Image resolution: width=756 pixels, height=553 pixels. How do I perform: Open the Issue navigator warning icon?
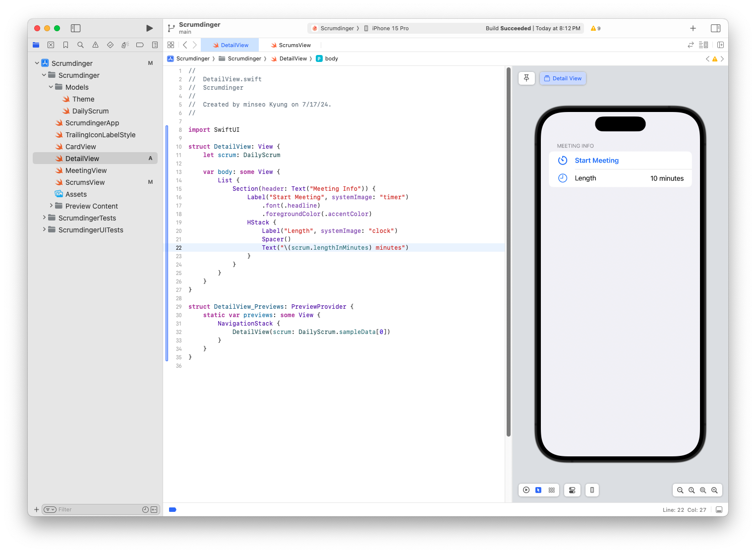tap(95, 45)
